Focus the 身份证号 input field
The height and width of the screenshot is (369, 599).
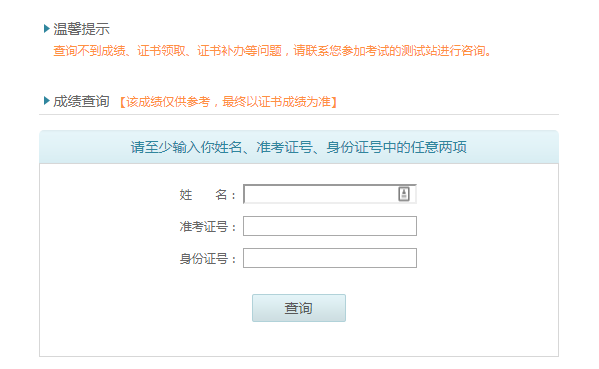coord(330,258)
